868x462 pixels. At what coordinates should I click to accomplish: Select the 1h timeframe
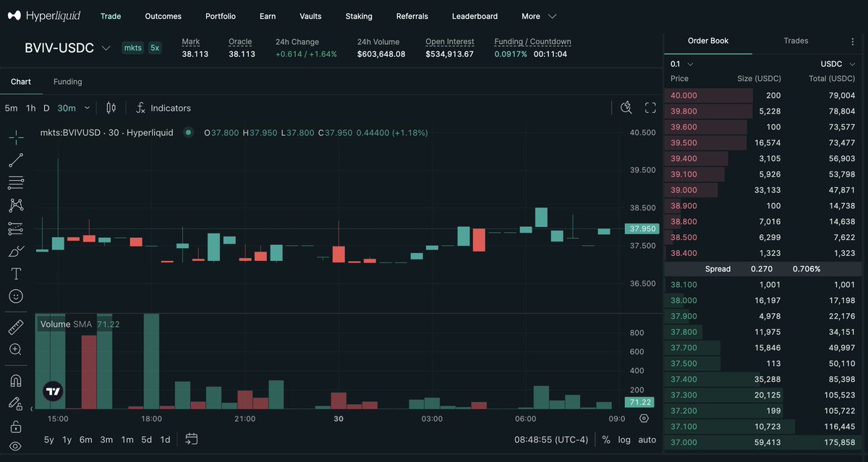(x=30, y=108)
